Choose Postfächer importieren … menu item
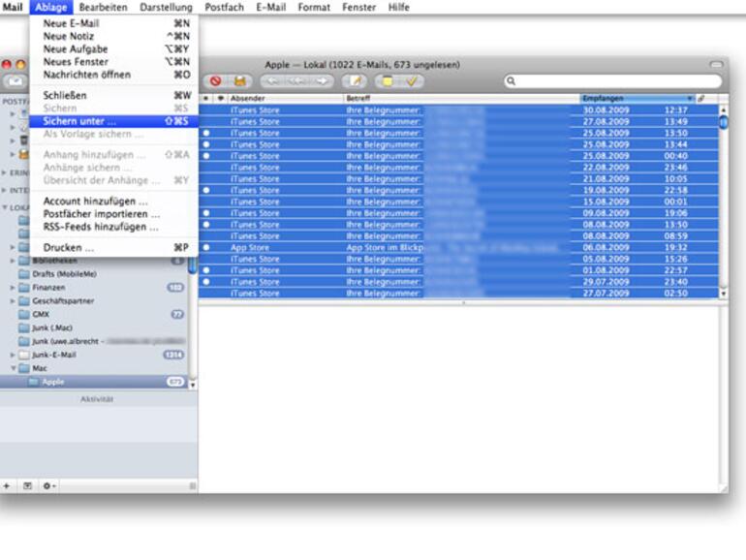Image resolution: width=746 pixels, height=560 pixels. (113, 213)
